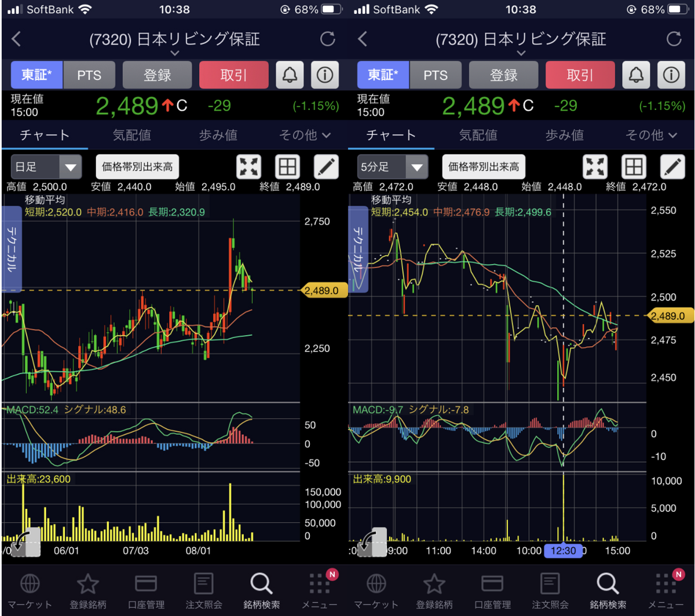This screenshot has height=616, width=695.
Task: Toggle 価格帯別出来高 on 5-minute chart
Action: [484, 167]
